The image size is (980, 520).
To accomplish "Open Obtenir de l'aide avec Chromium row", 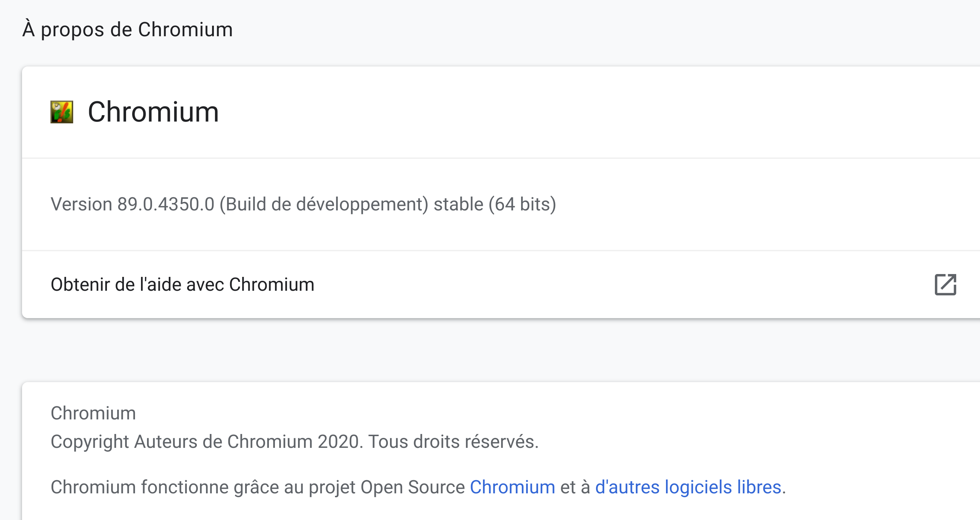I will 183,284.
